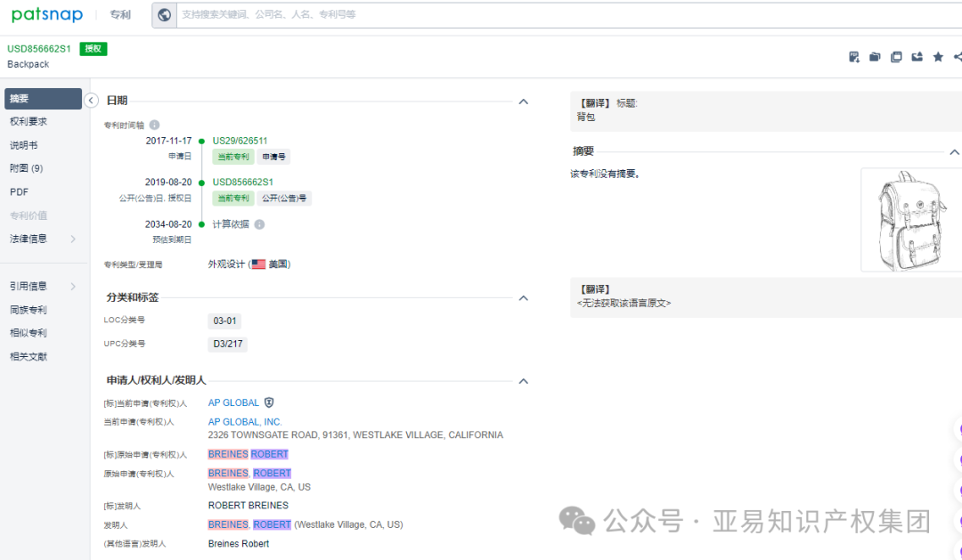Collapse the 分类和标签 section

(x=524, y=298)
